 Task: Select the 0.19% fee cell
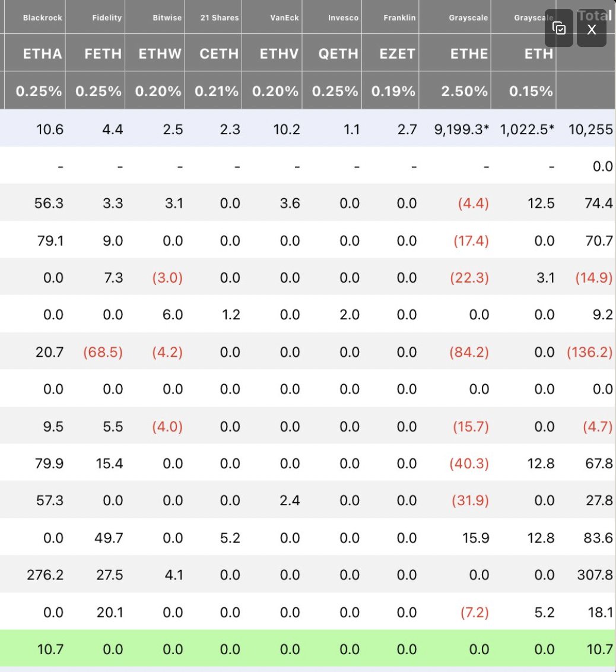click(393, 91)
